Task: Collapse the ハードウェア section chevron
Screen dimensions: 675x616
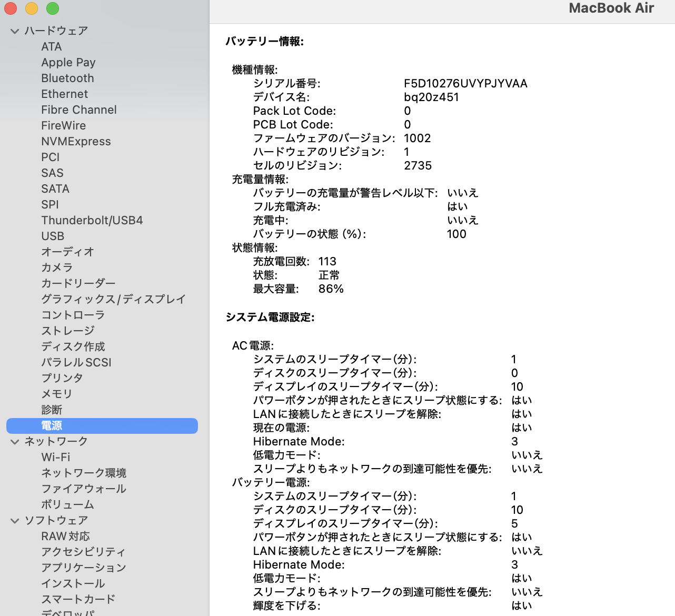Action: (x=15, y=31)
